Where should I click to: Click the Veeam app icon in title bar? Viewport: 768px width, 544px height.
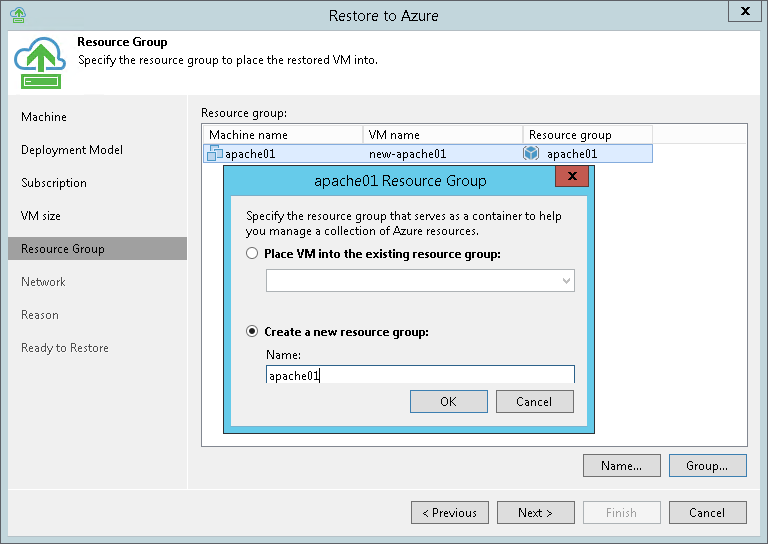tap(16, 14)
